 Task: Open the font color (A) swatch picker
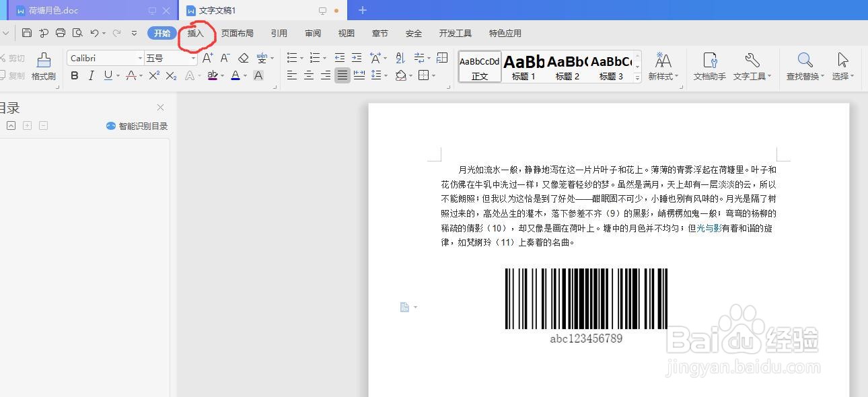coord(236,75)
